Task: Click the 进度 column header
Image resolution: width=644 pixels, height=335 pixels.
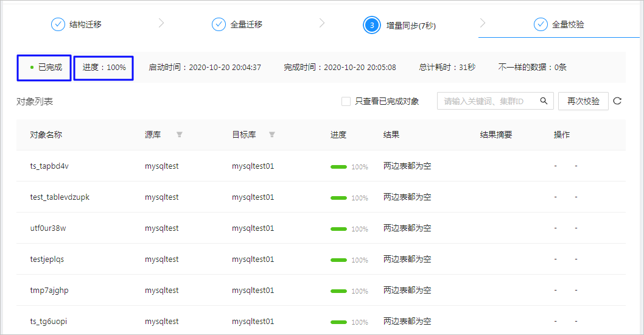Action: point(338,135)
